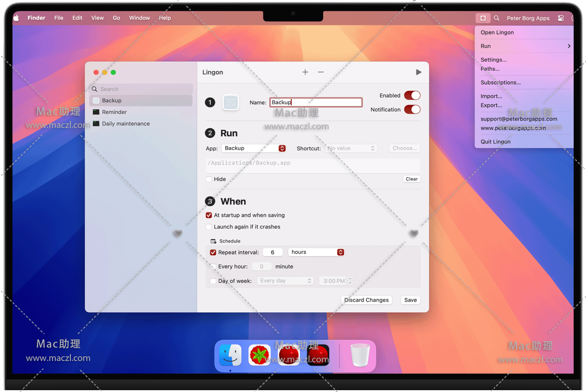
Task: Click the minus icon to remove job
Action: click(321, 72)
